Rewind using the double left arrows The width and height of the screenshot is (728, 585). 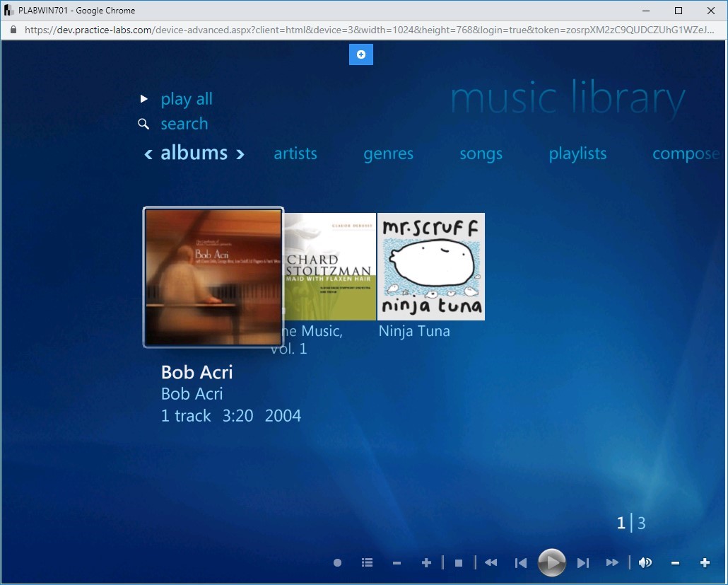[491, 562]
